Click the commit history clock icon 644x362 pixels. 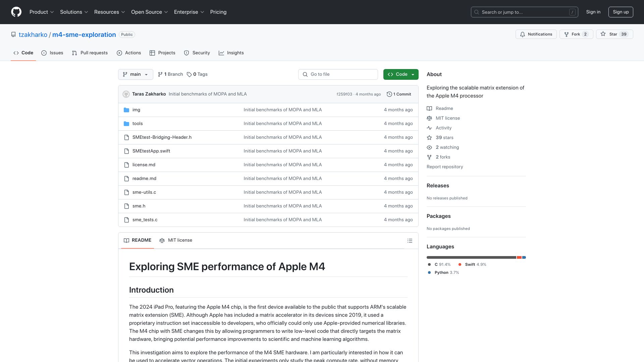click(x=389, y=94)
